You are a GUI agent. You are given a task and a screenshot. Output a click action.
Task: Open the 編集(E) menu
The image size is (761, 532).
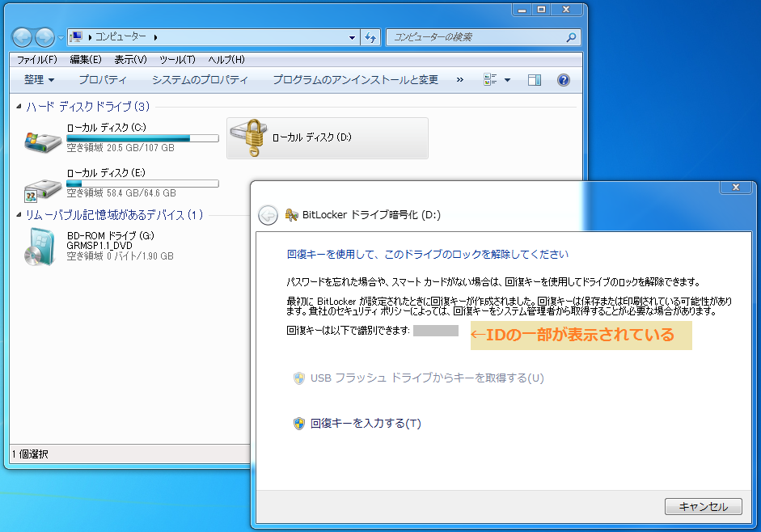pos(86,60)
